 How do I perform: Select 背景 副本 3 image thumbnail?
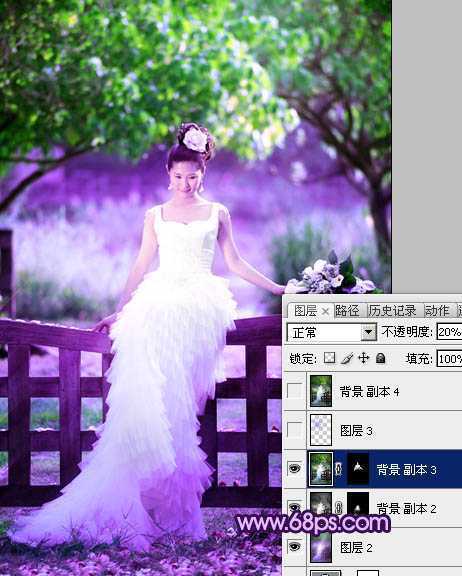(321, 469)
